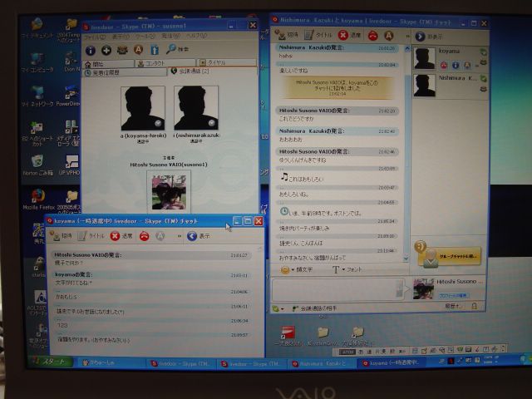Click the magnifier search icon in main Skype window
This screenshot has width=532, height=399.
(x=171, y=49)
